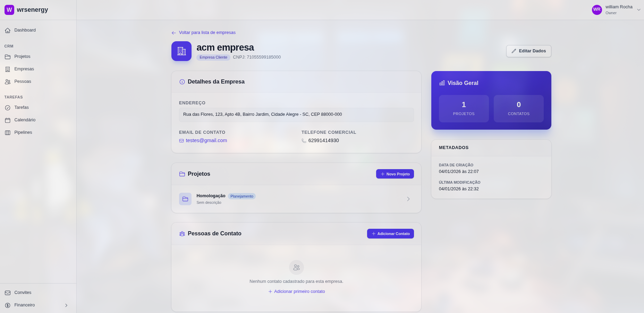Select the Dashboard home icon in sidebar
The image size is (644, 313).
[x=8, y=30]
